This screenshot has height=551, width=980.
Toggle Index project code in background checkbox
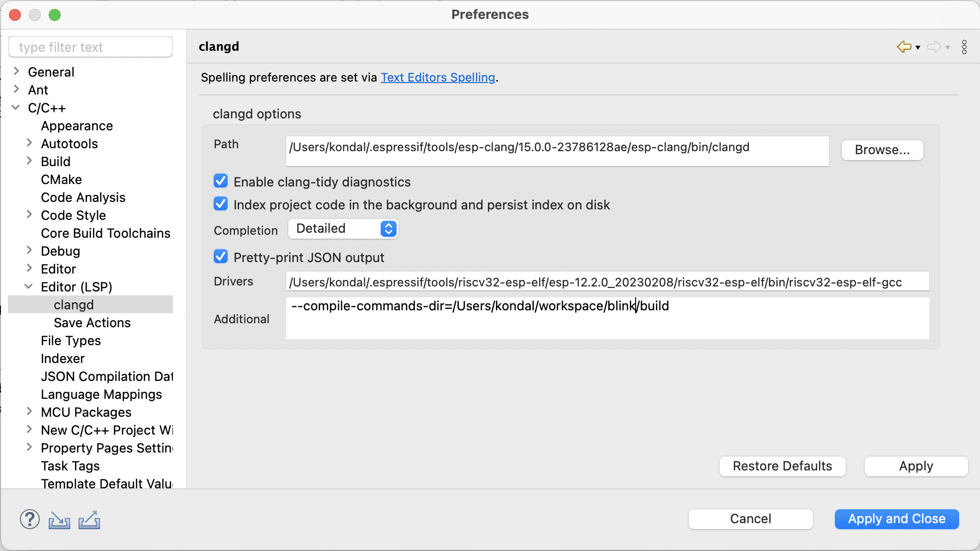[220, 205]
